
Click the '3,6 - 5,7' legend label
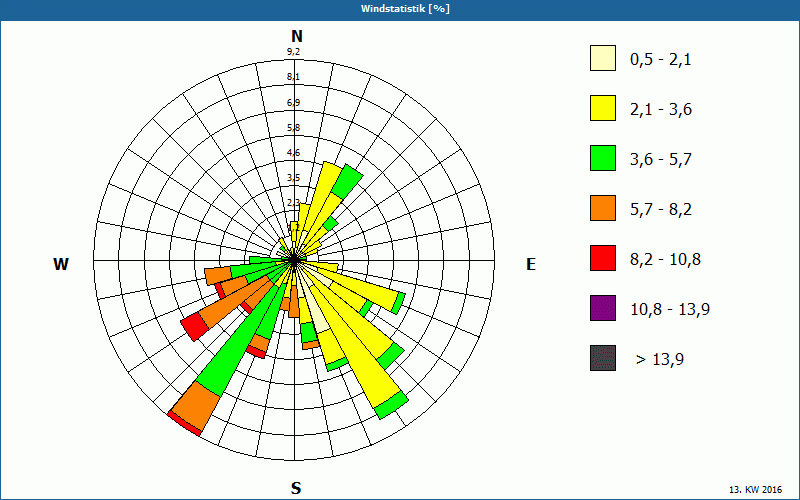click(661, 160)
